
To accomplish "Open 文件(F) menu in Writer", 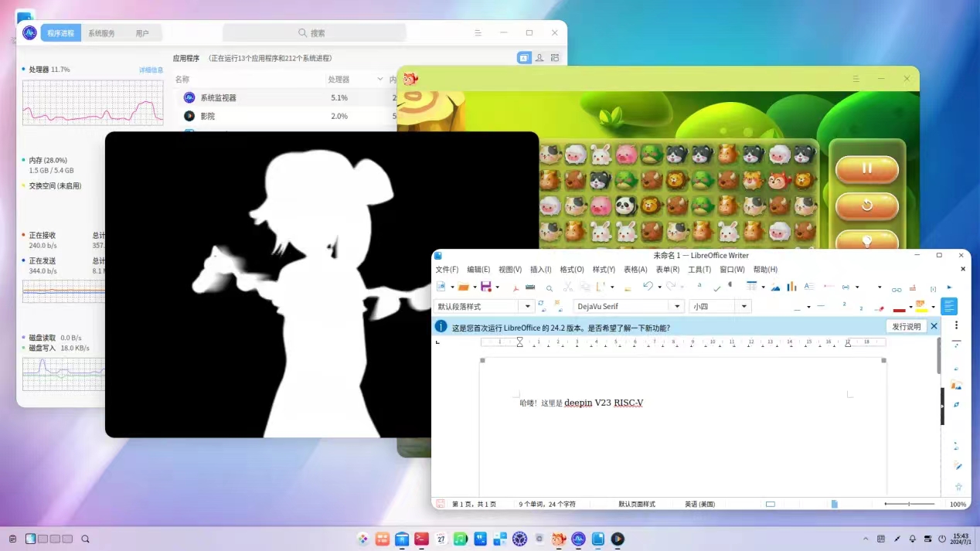I will (x=447, y=270).
